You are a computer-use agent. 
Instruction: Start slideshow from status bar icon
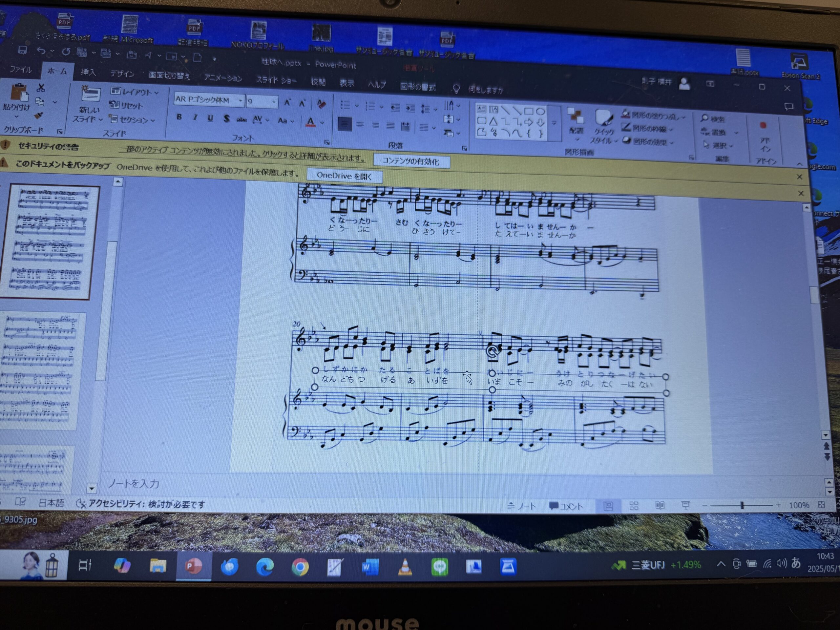pos(685,505)
